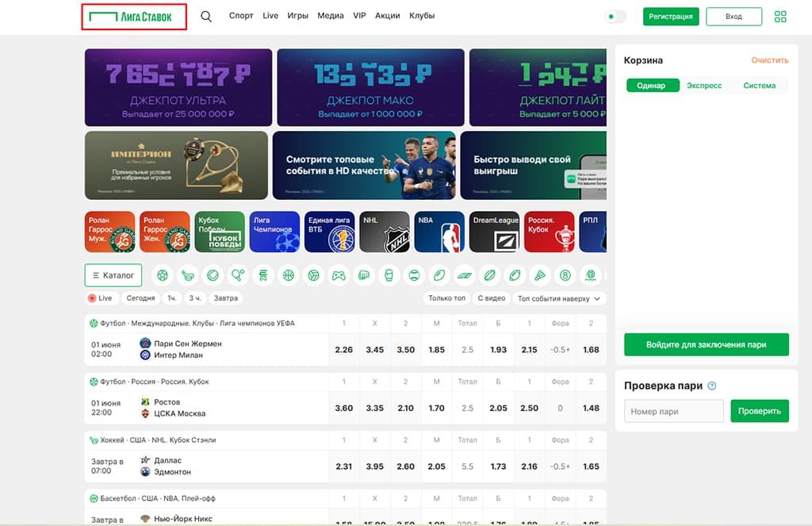The width and height of the screenshot is (812, 526).
Task: Open Ролан Гаррос Жен. tournament tile
Action: tap(165, 232)
